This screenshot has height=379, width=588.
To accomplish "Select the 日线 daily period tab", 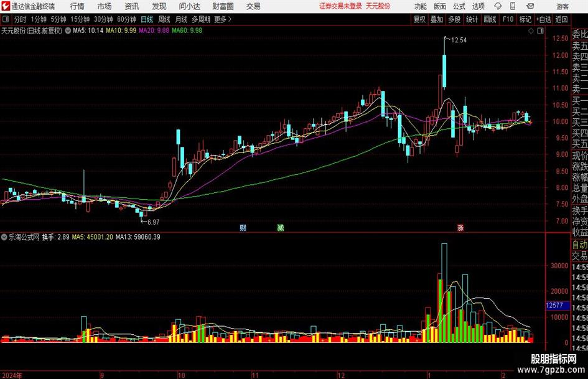I will pyautogui.click(x=147, y=19).
